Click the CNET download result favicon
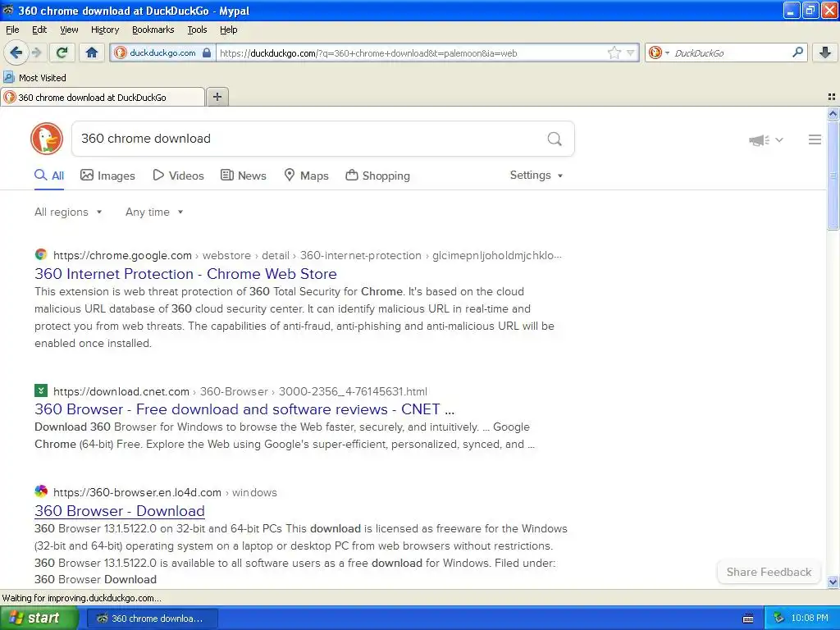 coord(41,390)
